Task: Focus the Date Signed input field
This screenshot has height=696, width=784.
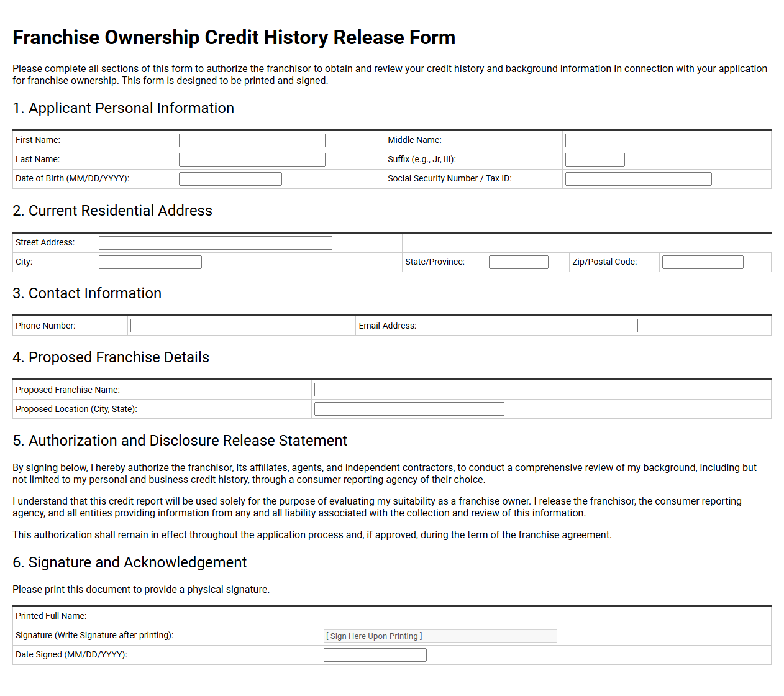Action: pyautogui.click(x=375, y=655)
